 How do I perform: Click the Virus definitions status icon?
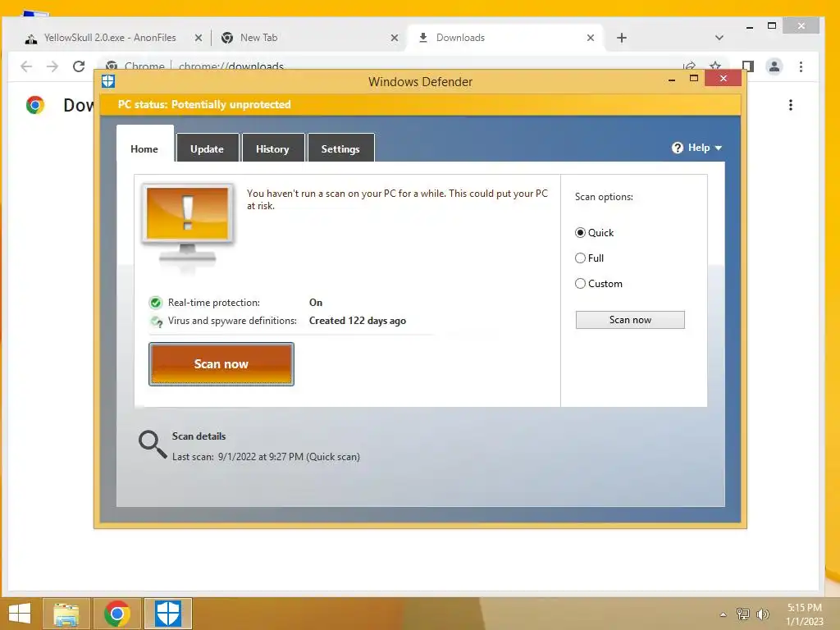tap(157, 322)
